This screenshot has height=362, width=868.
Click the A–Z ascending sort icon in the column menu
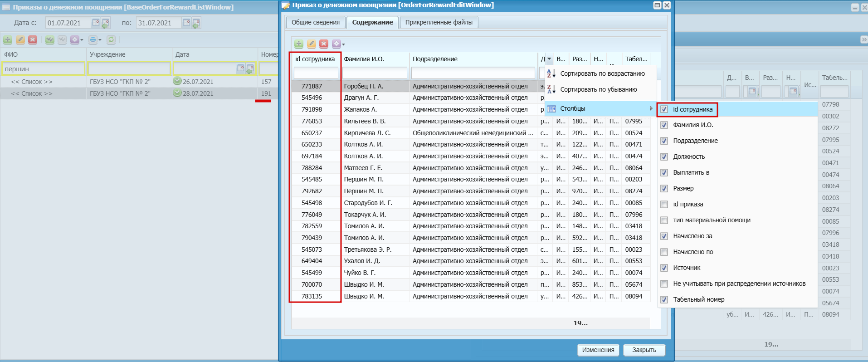pyautogui.click(x=551, y=73)
